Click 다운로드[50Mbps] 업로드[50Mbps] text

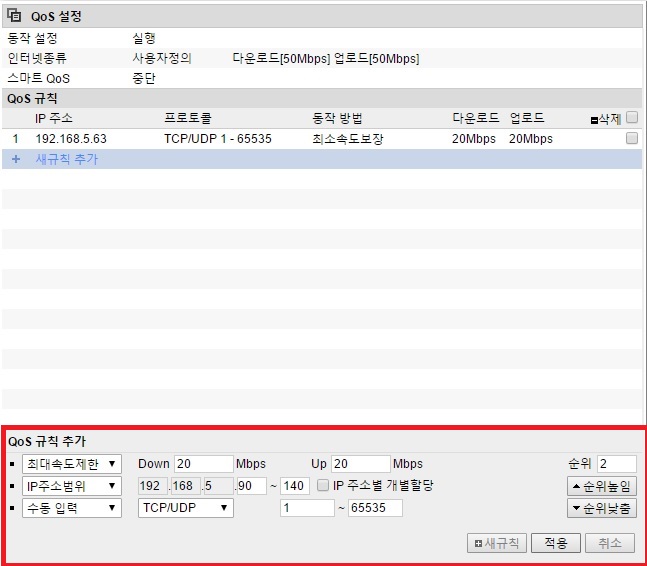coord(326,58)
